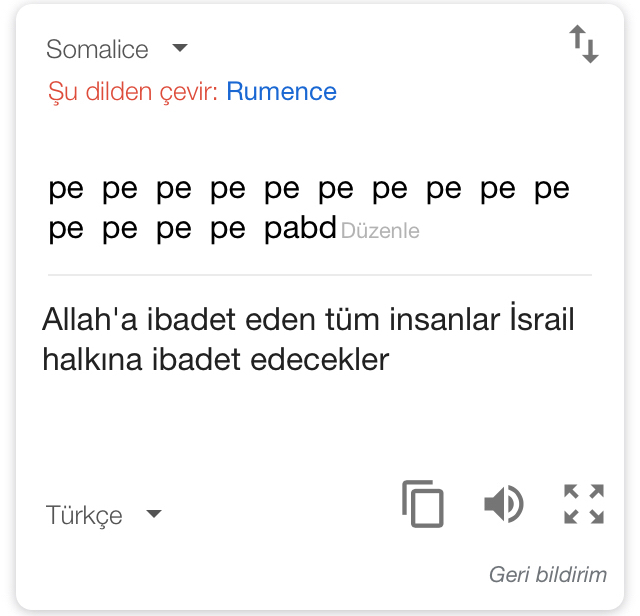The height and width of the screenshot is (616, 640).
Task: Click the second translation line "halkına ibadet edecekler"
Action: (215, 360)
